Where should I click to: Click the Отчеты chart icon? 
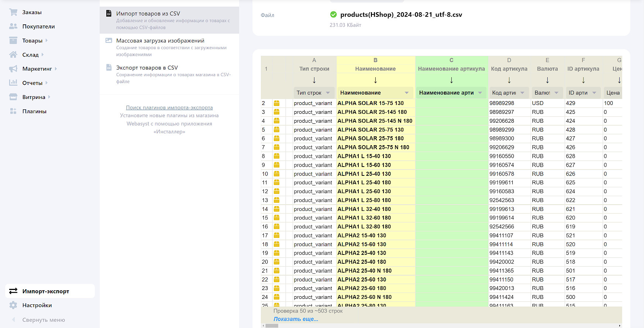click(x=13, y=83)
